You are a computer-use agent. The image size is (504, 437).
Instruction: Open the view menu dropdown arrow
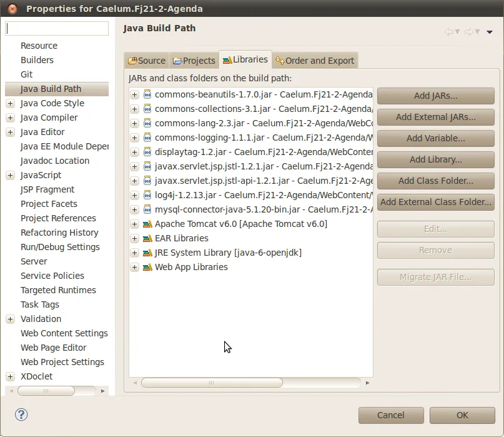(490, 32)
